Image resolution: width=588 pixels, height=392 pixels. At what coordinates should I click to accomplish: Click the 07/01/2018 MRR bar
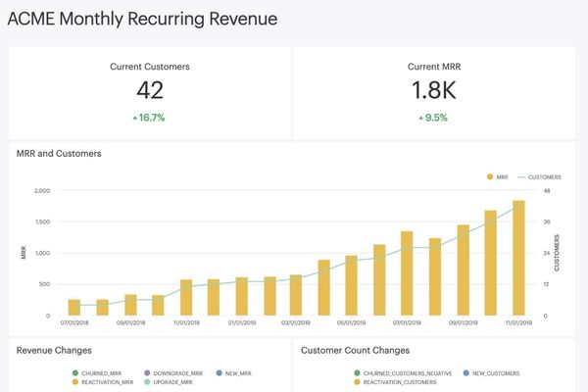74,308
